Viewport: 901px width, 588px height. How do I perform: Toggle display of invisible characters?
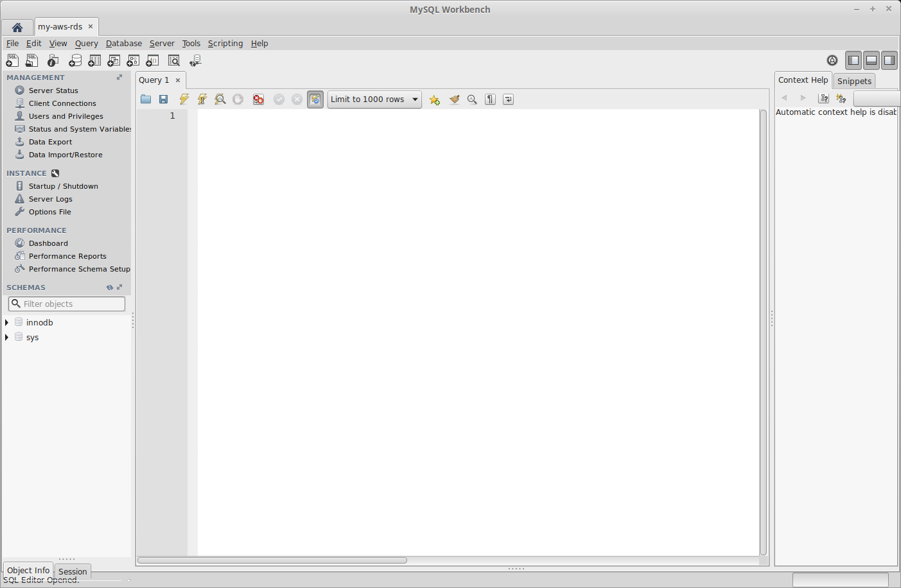point(490,99)
